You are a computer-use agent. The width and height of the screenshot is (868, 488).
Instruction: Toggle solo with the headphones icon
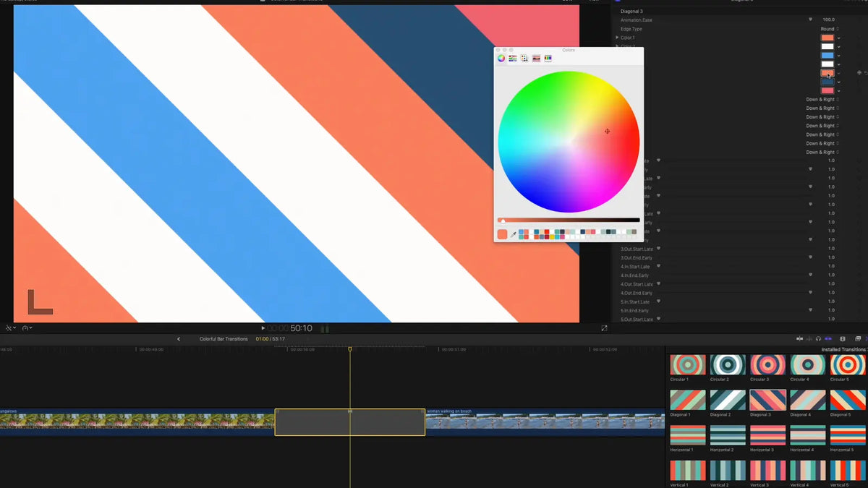[x=818, y=338]
